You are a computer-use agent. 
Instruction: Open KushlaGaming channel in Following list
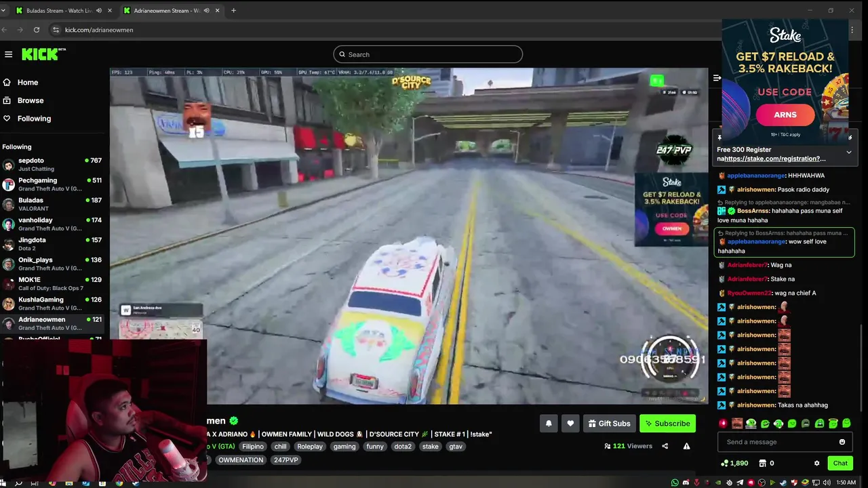click(52, 304)
